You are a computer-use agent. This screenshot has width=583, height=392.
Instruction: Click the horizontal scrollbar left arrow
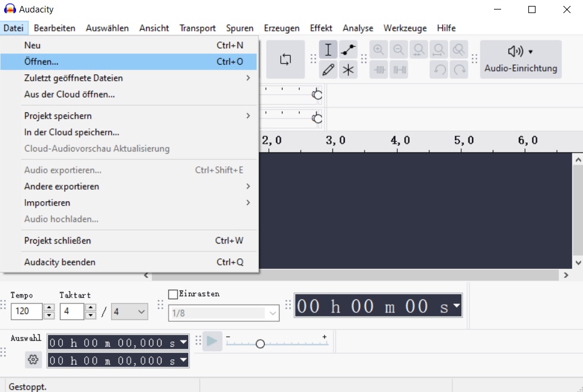146,275
